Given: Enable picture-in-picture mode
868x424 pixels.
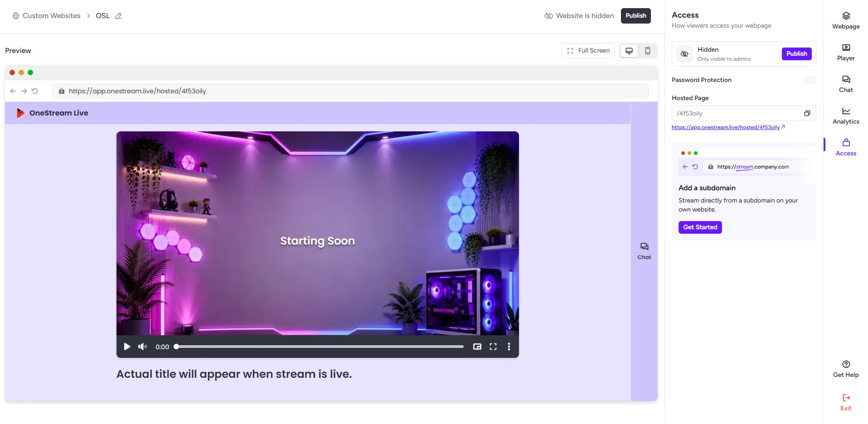Looking at the screenshot, I should click(477, 347).
